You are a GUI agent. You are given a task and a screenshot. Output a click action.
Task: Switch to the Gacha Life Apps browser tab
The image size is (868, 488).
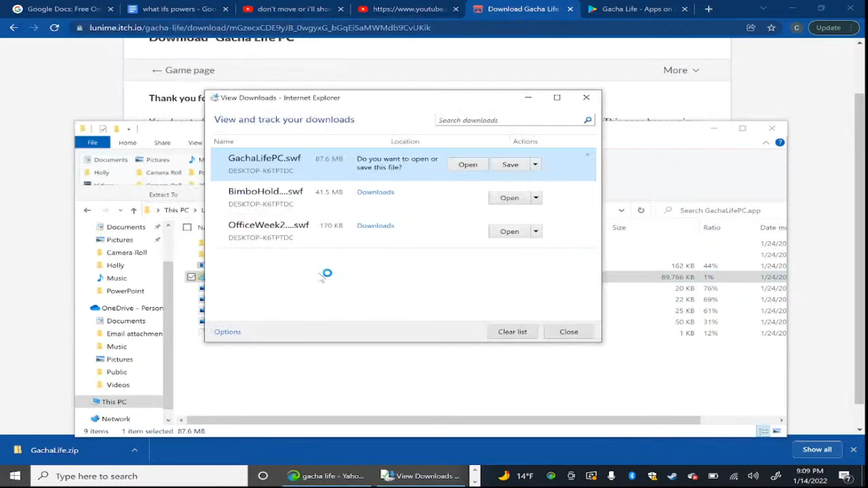tap(636, 9)
